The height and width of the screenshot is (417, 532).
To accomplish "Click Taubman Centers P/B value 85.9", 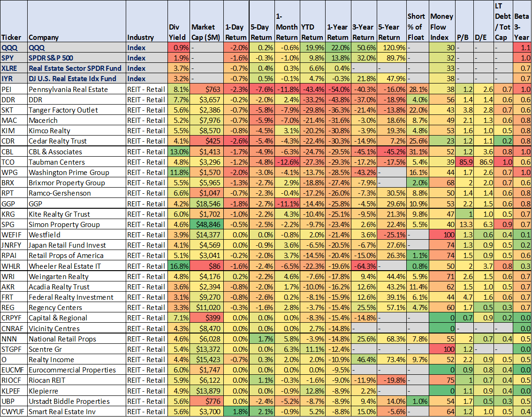I will coord(465,162).
